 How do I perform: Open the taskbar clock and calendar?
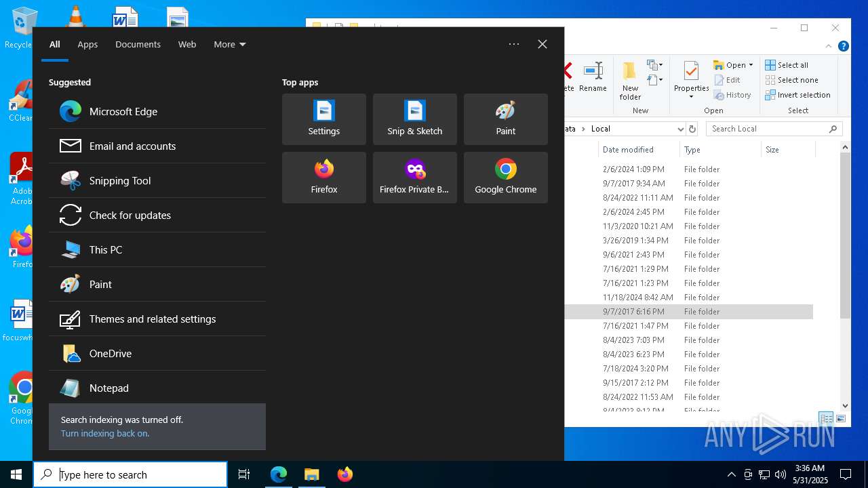(x=810, y=474)
